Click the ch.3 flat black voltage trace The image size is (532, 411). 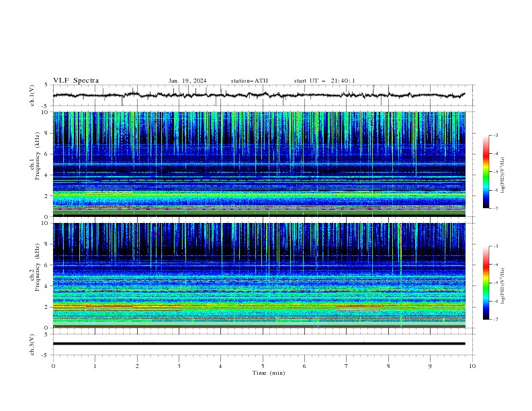click(x=259, y=344)
